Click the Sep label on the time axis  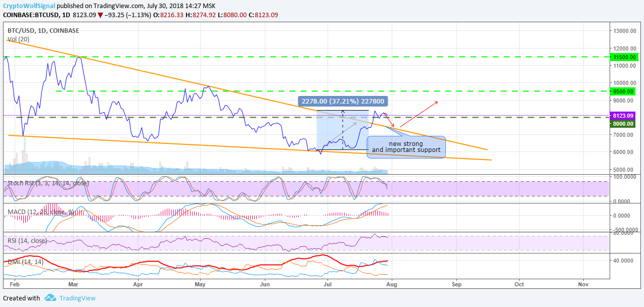tap(456, 284)
